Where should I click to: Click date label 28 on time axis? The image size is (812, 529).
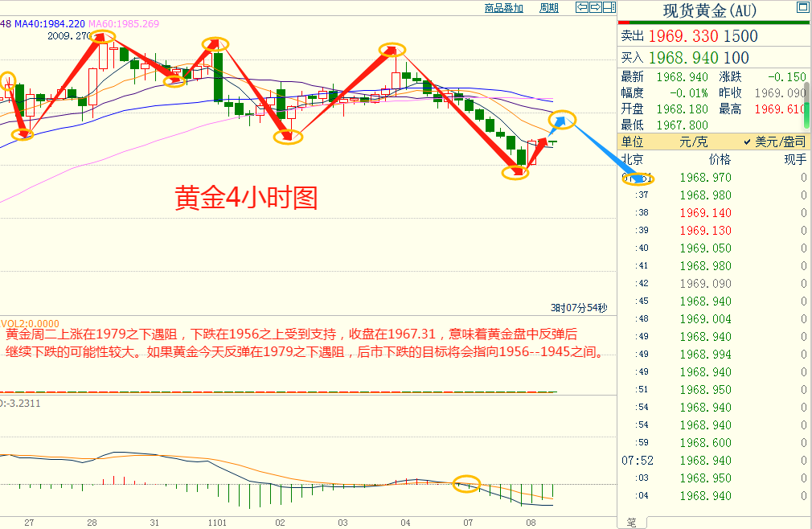(92, 523)
